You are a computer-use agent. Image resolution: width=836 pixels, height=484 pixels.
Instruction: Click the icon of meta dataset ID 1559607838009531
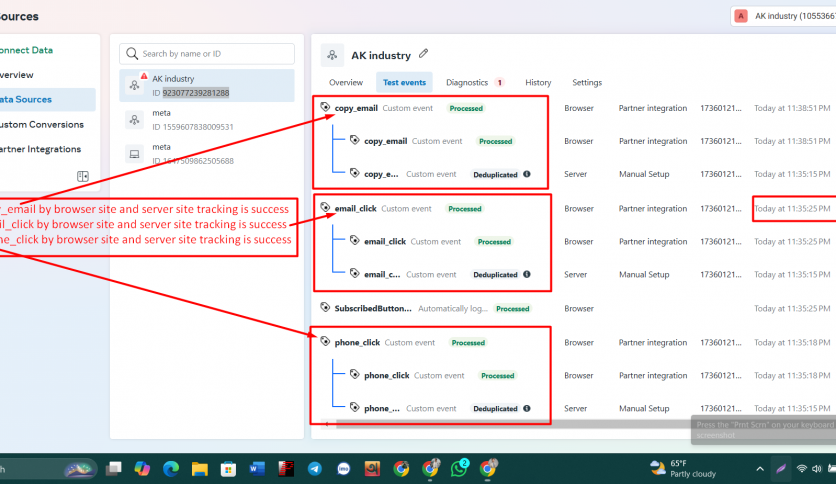[134, 120]
